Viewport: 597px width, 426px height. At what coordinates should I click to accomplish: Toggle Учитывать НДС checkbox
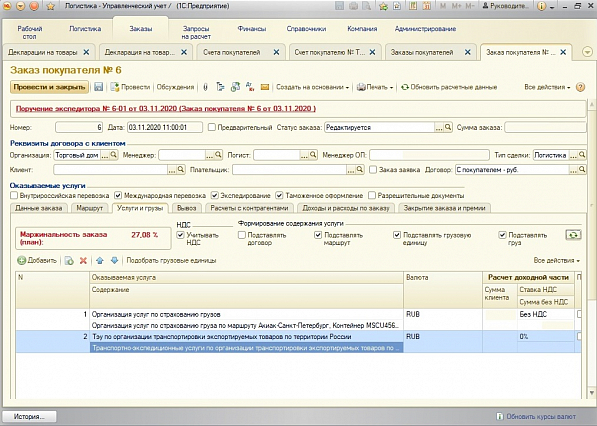[180, 235]
